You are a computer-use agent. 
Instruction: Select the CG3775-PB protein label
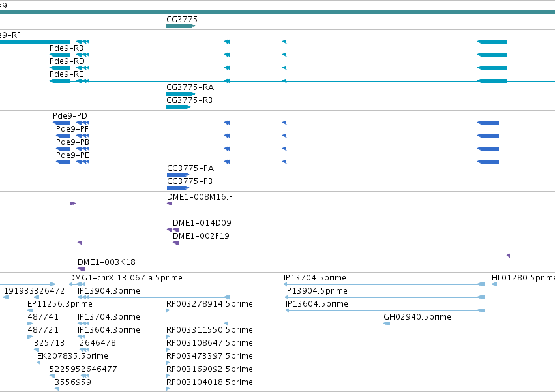tap(190, 181)
